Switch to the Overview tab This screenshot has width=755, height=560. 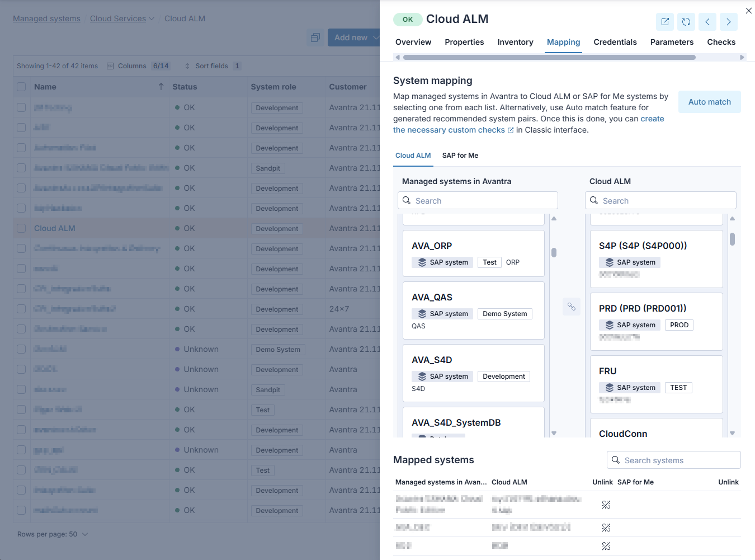pyautogui.click(x=413, y=42)
